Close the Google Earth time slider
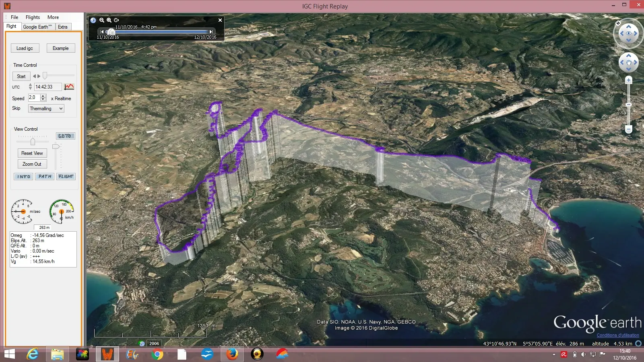This screenshot has width=644, height=362. 220,20
